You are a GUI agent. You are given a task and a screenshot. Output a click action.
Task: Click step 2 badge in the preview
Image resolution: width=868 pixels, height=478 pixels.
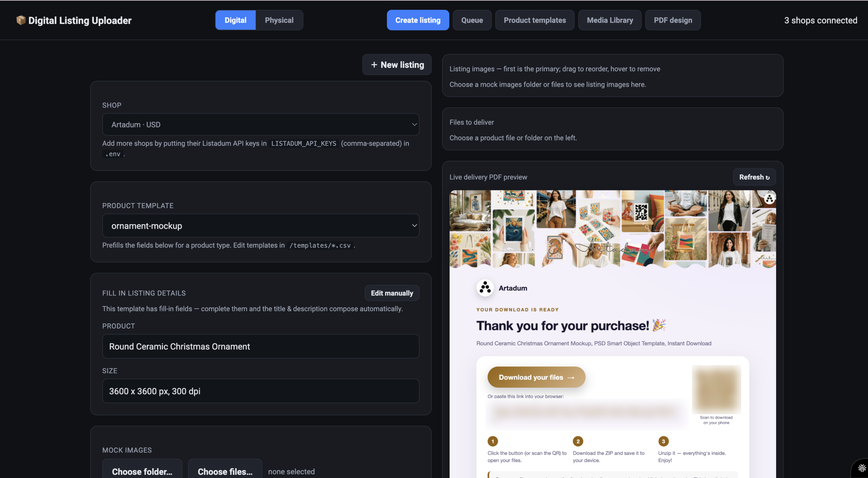pos(578,441)
